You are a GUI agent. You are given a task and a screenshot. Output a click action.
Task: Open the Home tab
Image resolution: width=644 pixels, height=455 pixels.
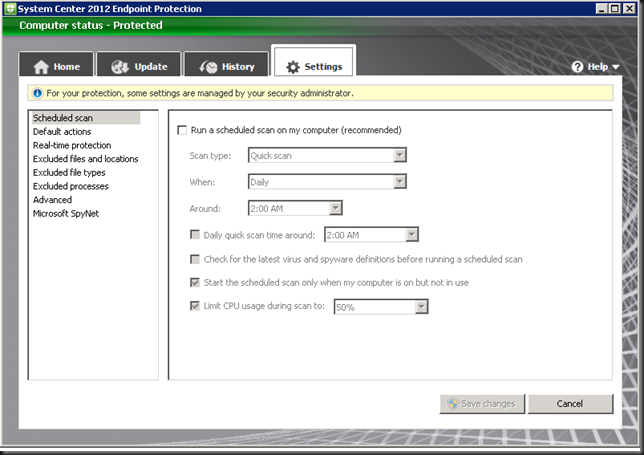point(56,64)
